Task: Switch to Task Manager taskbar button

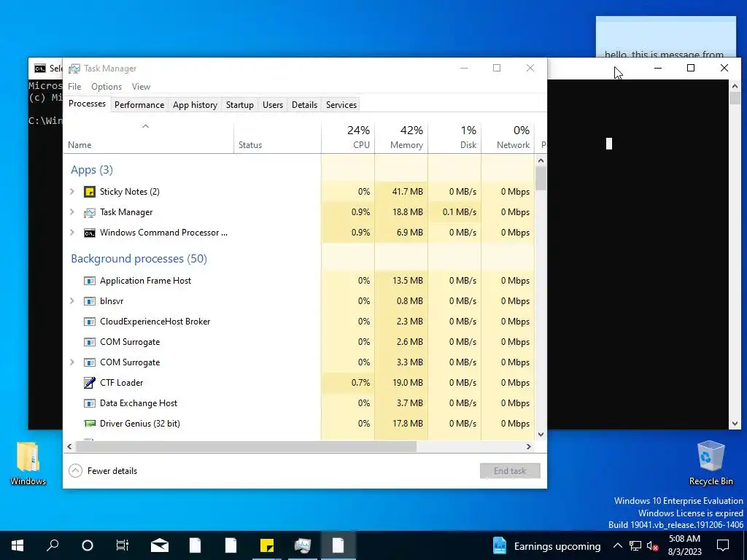Action: (x=303, y=545)
